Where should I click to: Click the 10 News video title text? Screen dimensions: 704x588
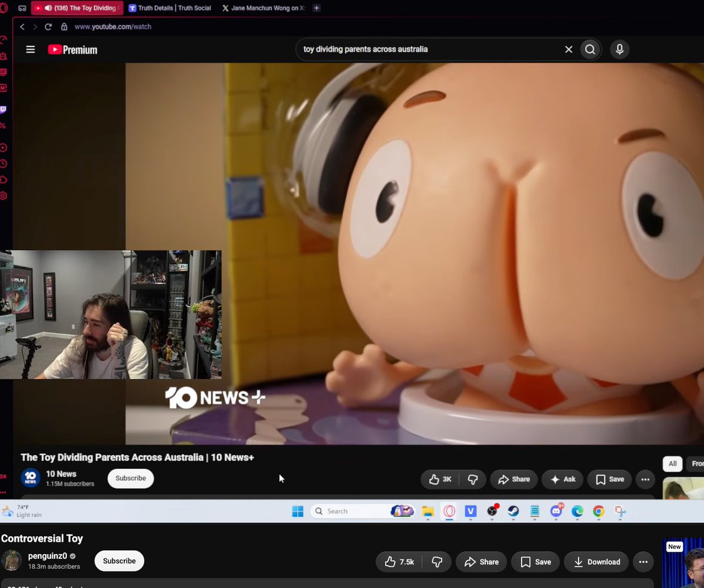[137, 457]
